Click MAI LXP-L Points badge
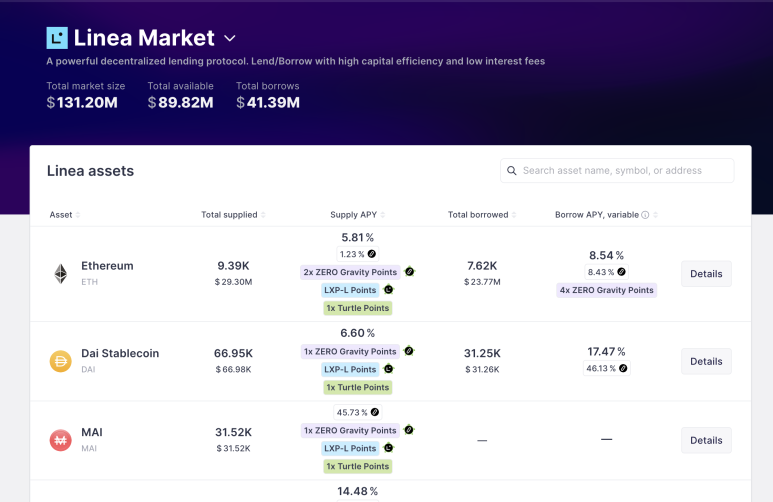 coord(350,448)
